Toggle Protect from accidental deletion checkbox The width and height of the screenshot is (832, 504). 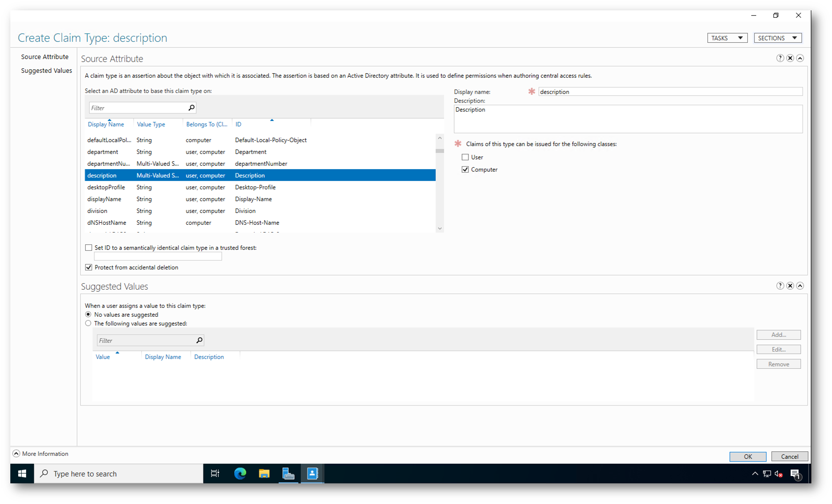pos(89,267)
